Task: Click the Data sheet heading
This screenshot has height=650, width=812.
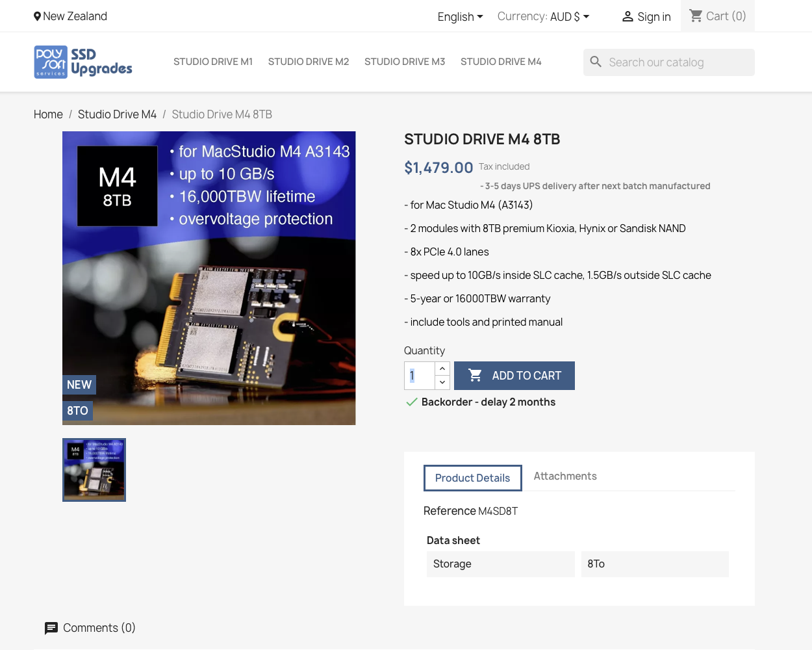Action: coord(453,540)
